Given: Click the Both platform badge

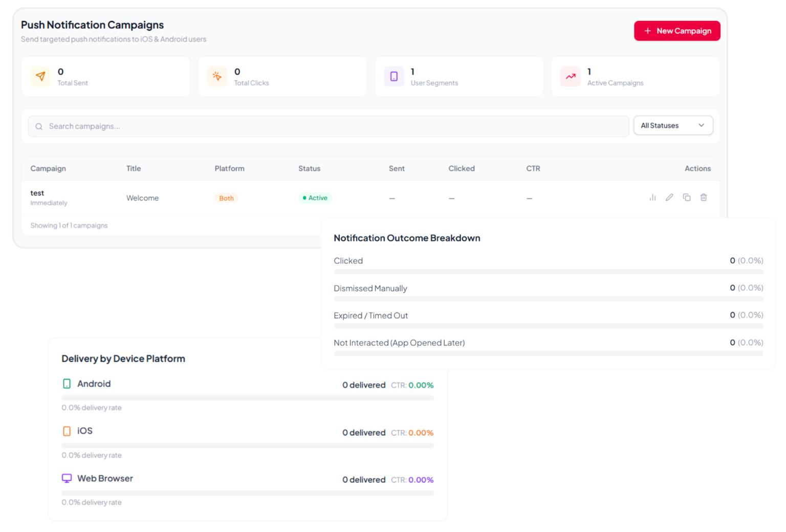Looking at the screenshot, I should [226, 198].
